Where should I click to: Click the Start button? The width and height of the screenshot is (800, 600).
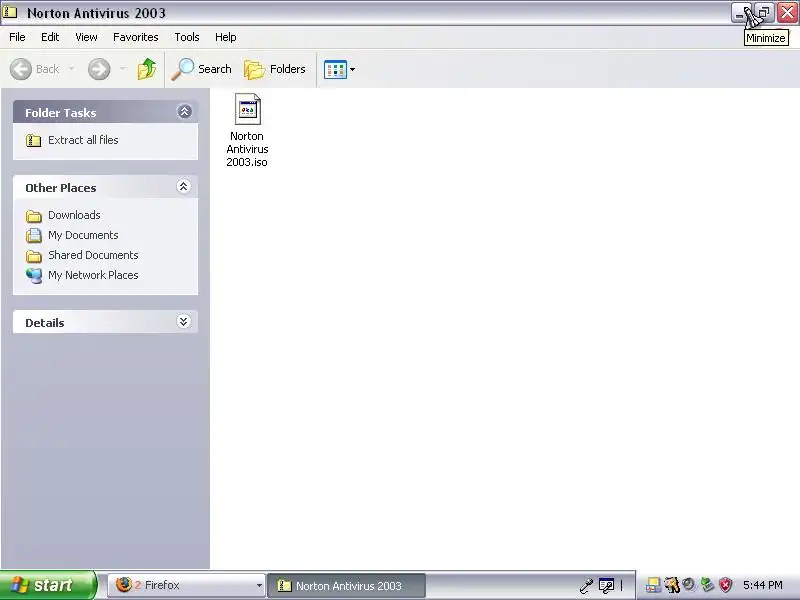pos(48,585)
